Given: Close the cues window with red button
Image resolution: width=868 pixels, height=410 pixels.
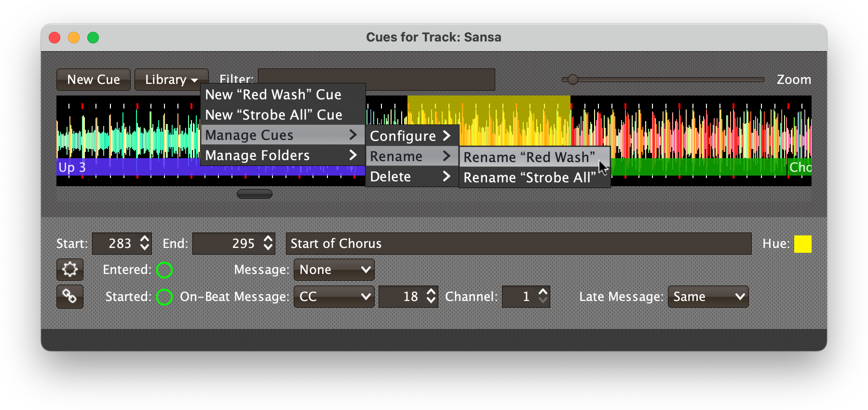Looking at the screenshot, I should pyautogui.click(x=54, y=38).
